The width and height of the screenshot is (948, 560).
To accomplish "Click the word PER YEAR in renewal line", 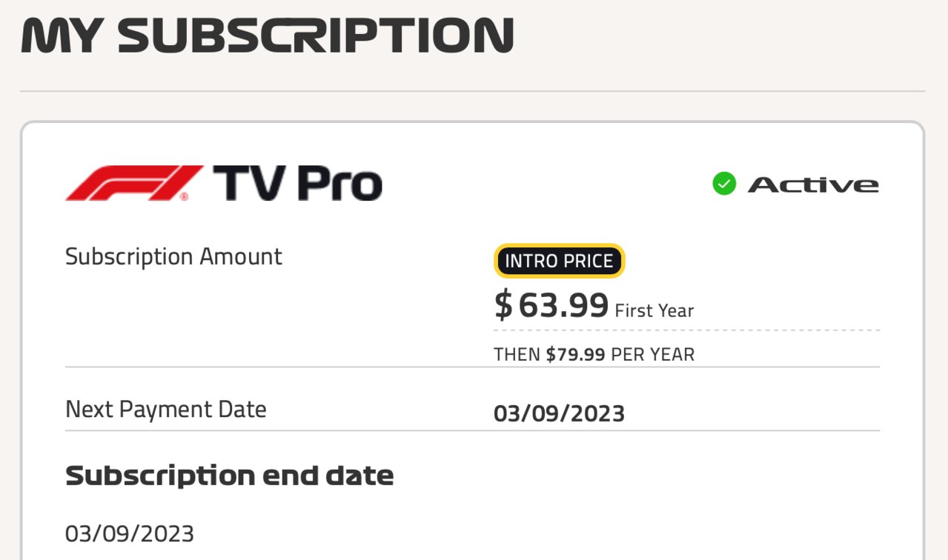I will 653,355.
